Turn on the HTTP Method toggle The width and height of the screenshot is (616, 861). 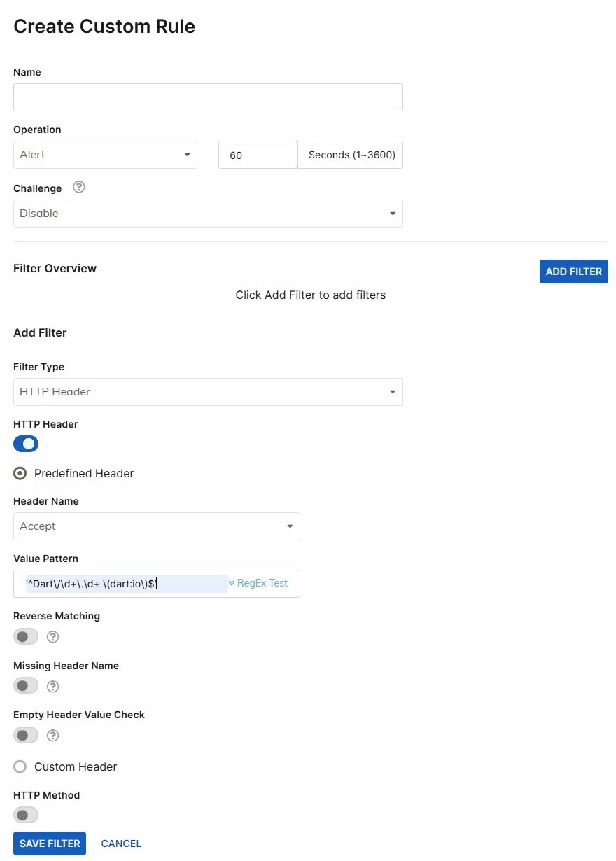coord(26,815)
